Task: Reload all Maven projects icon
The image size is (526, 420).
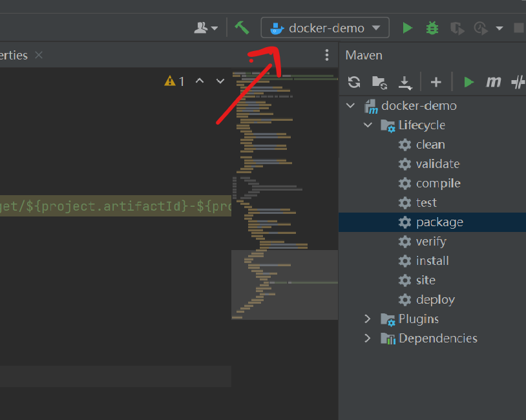Action: pyautogui.click(x=354, y=82)
